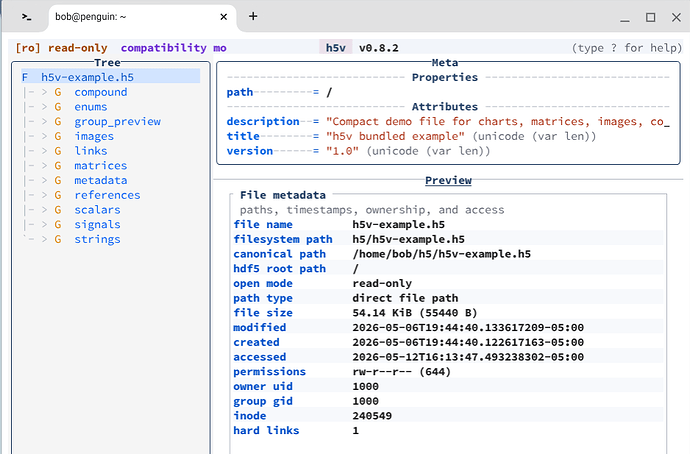Screen dimensions: 690x454
Task: Close the bob@penguin tab
Action: pos(224,17)
